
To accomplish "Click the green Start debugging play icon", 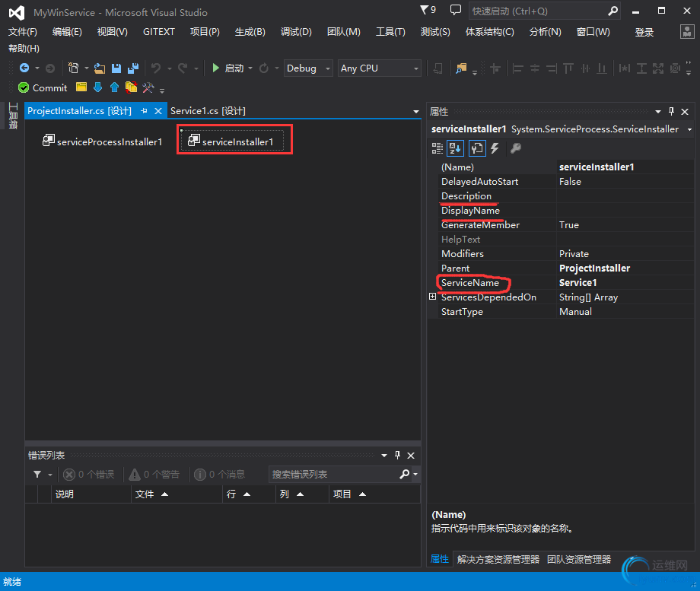I will [216, 68].
